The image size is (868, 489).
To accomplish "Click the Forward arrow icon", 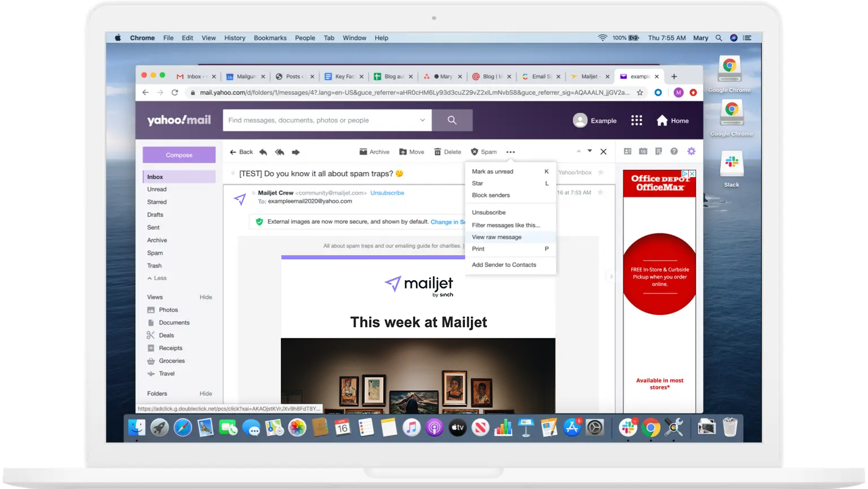I will click(296, 152).
